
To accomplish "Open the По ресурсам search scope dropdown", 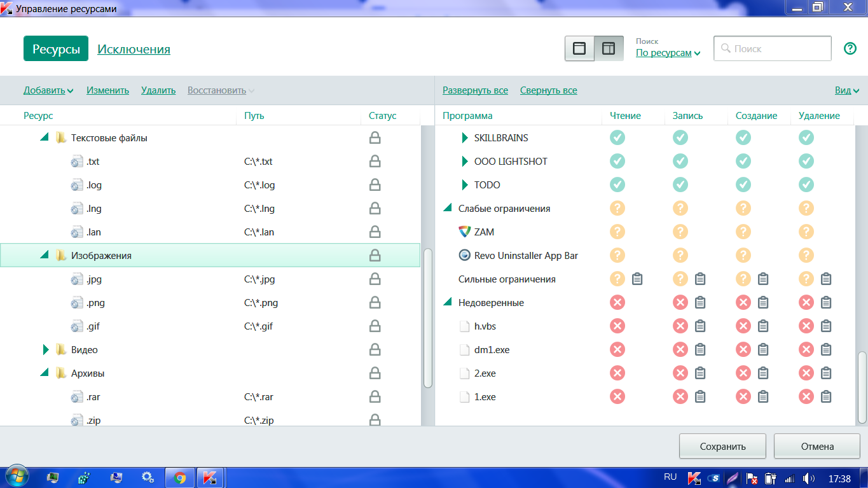I will pos(668,53).
